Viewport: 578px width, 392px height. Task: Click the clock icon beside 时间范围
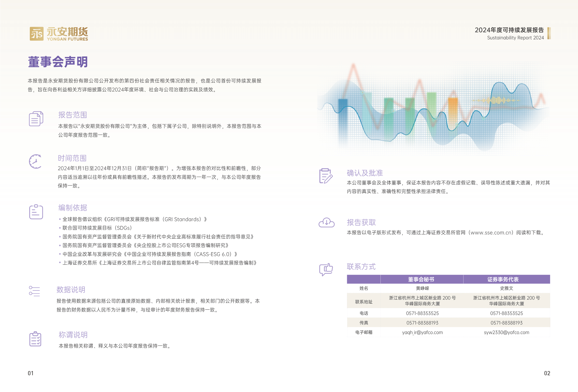[35, 161]
